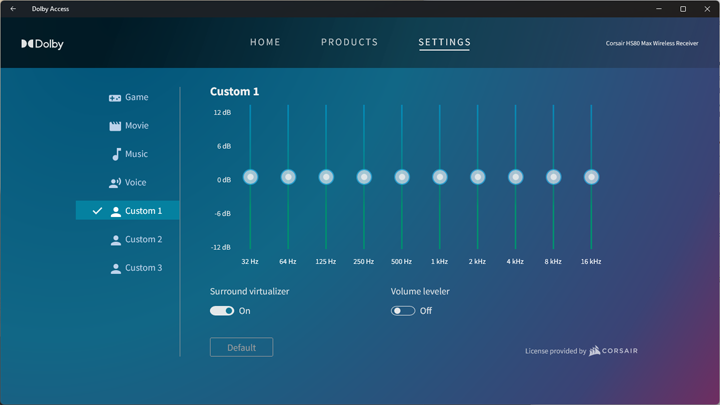The width and height of the screenshot is (720, 405).
Task: Pick the Voice preset icon
Action: [x=115, y=183]
